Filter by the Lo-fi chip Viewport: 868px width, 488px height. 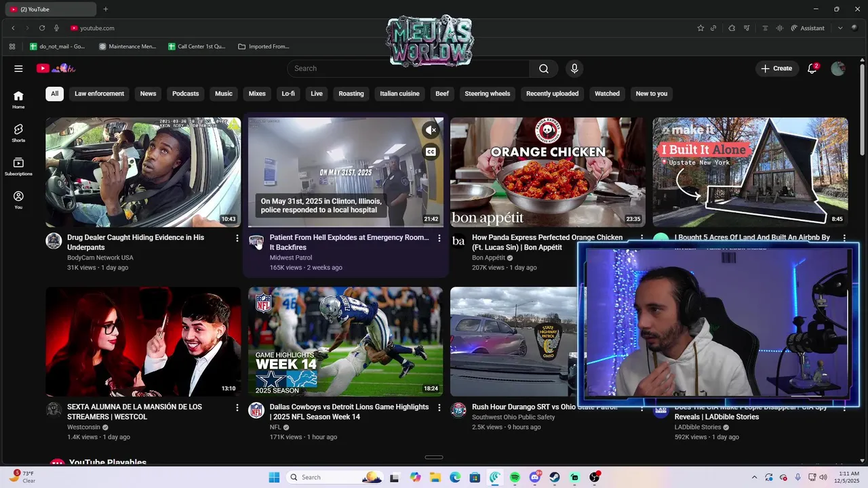pos(288,94)
